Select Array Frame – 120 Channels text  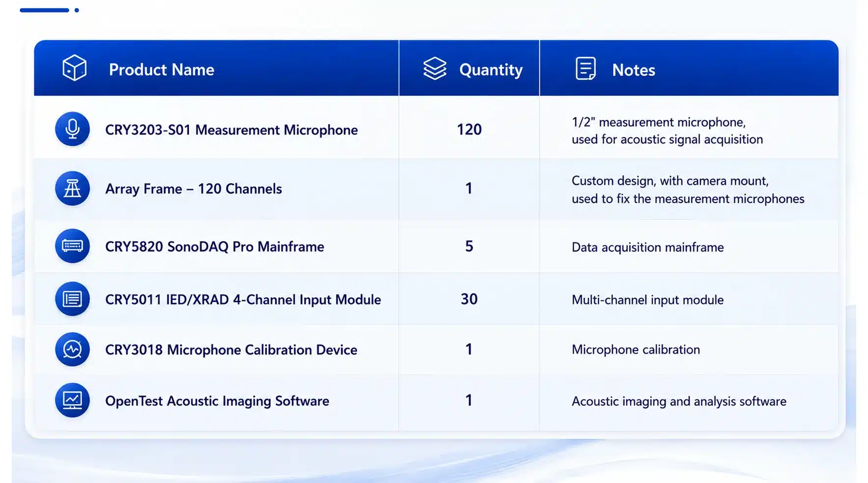point(194,189)
